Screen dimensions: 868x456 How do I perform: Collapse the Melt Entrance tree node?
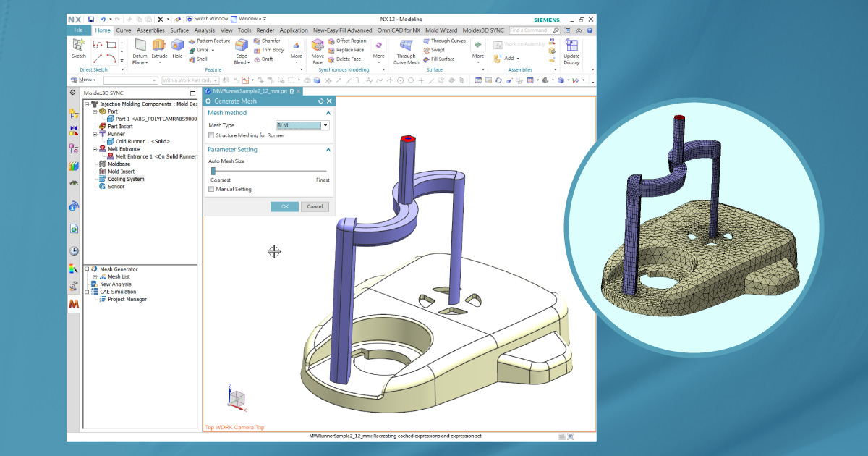(95, 149)
